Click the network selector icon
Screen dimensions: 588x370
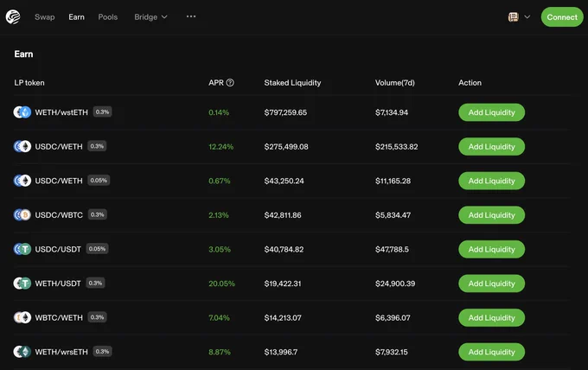(x=514, y=17)
